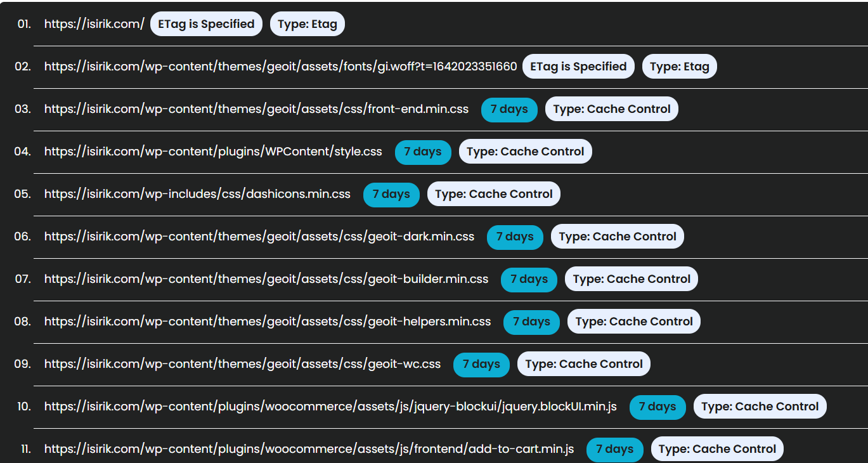Click Type: Cache Control badge for geoit-wc.css
868x463 pixels.
[584, 364]
